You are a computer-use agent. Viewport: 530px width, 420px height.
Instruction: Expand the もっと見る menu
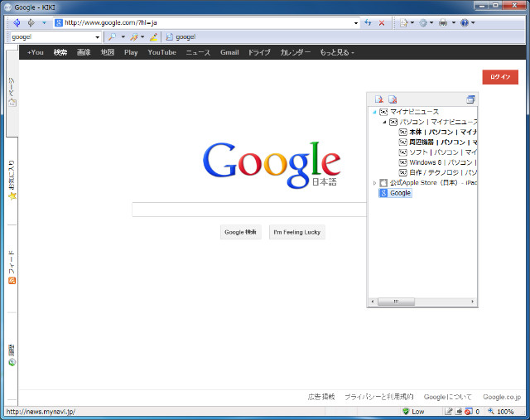click(337, 52)
